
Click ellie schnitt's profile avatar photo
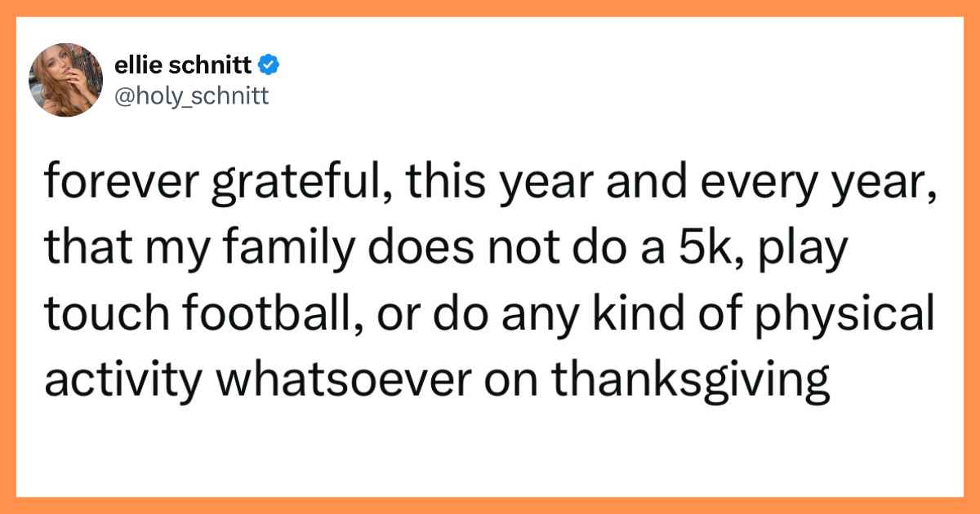(65, 80)
